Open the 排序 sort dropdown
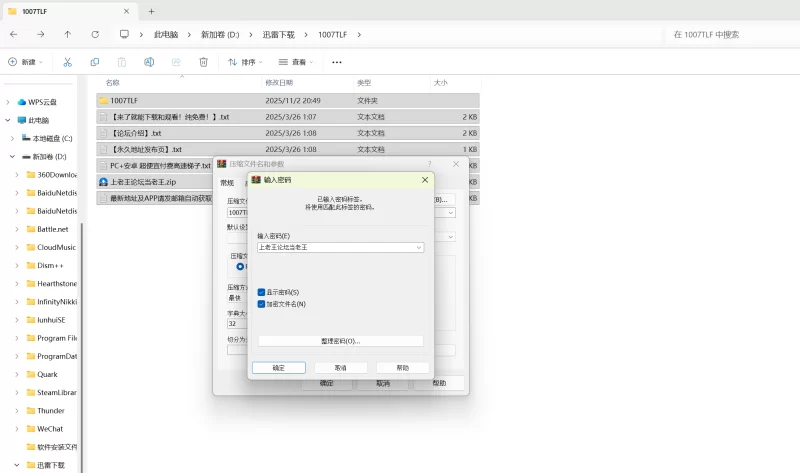The image size is (800, 473). tap(245, 62)
